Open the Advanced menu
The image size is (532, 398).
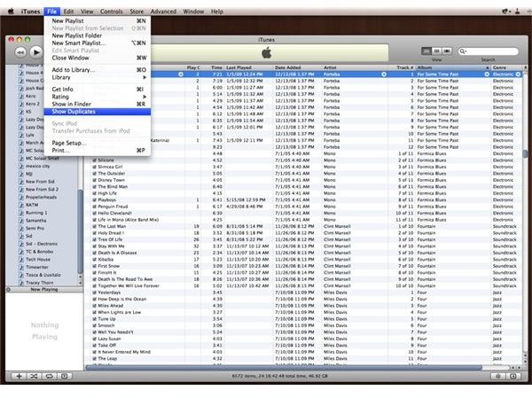pyautogui.click(x=163, y=12)
